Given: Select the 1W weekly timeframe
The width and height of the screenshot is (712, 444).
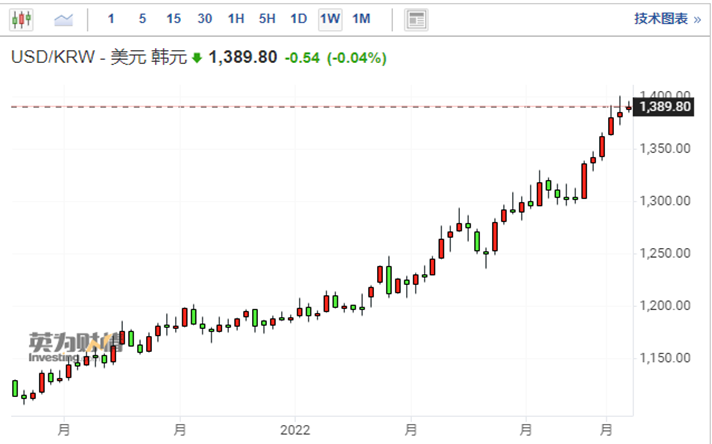Looking at the screenshot, I should coord(329,19).
